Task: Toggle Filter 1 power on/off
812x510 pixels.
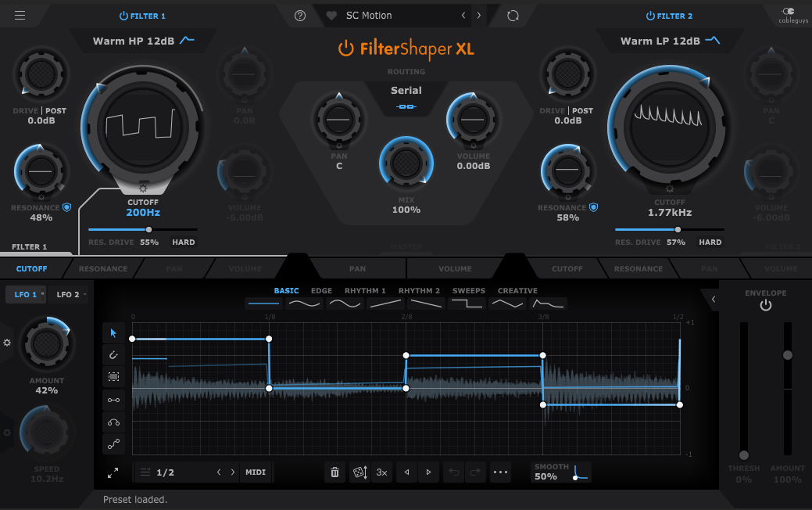Action: point(123,16)
